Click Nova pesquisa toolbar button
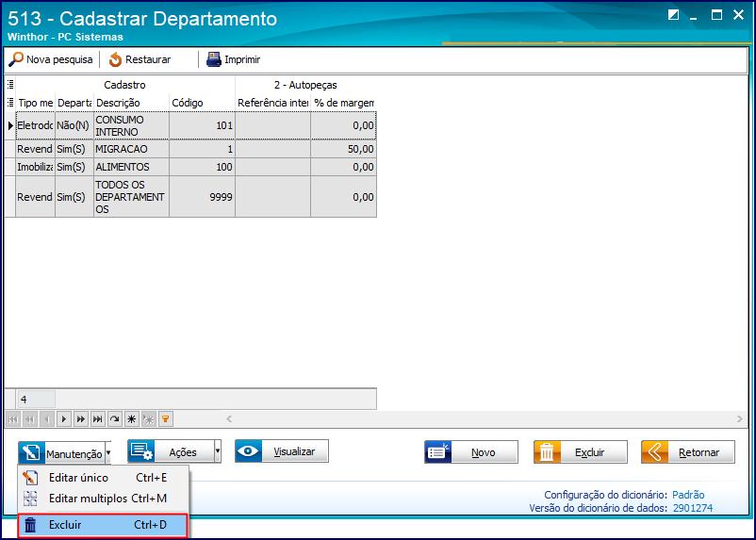756x540 pixels. (51, 59)
